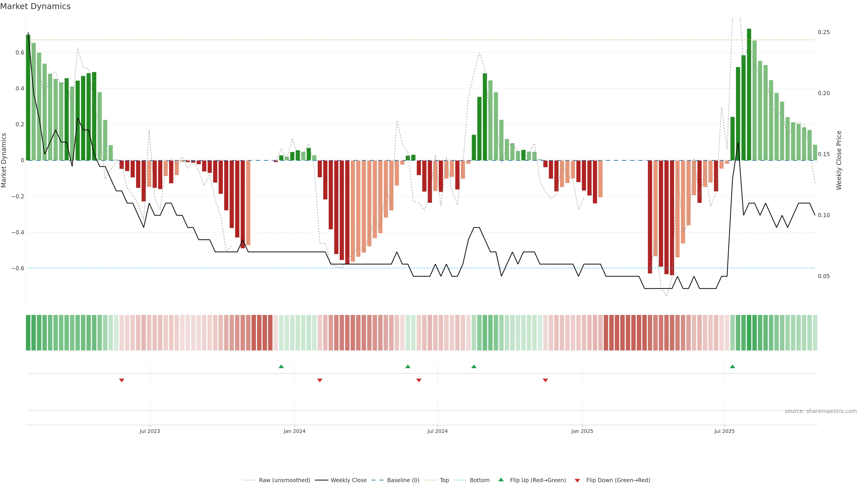
Task: Toggle the Weekly Close legend entry
Action: tap(348, 480)
